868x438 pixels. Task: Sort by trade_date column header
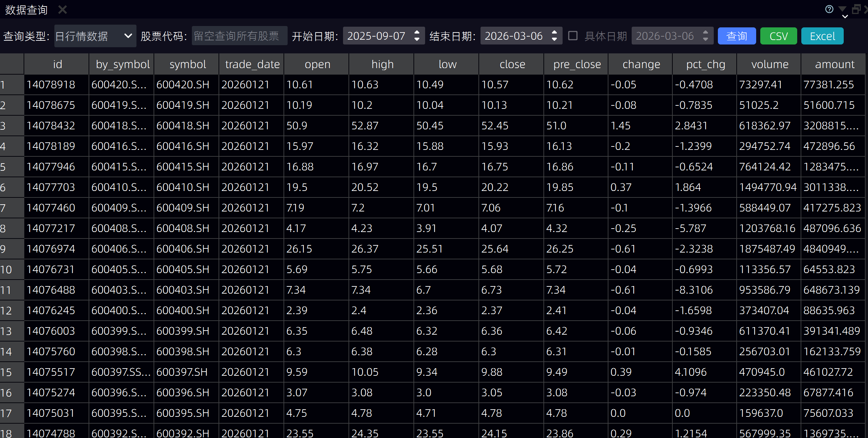[x=252, y=64]
